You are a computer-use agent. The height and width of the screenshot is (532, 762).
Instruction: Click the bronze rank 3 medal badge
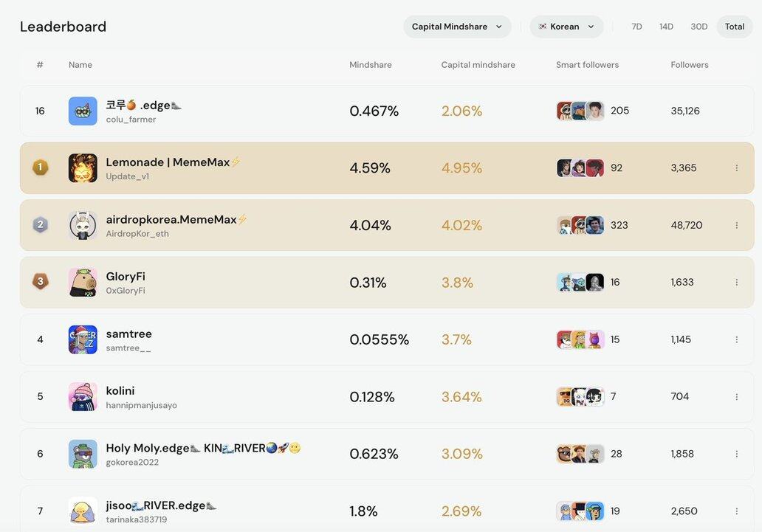[x=41, y=281]
